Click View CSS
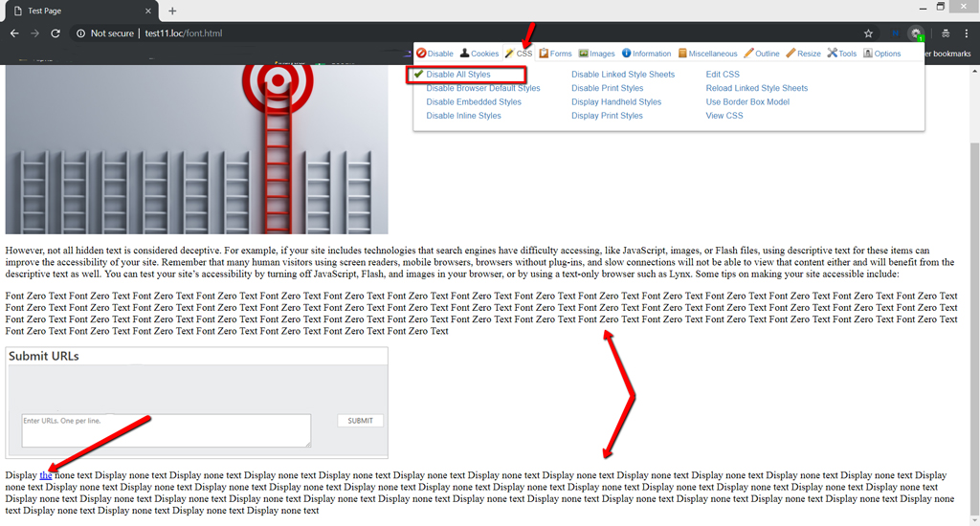The height and width of the screenshot is (526, 980). (x=724, y=116)
